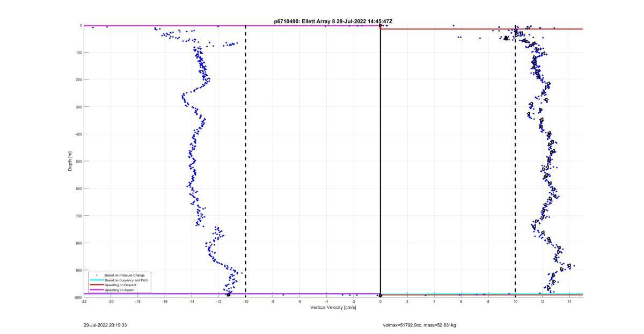Click the '-14' x-axis tick label
The image size is (644, 334).
192,301
